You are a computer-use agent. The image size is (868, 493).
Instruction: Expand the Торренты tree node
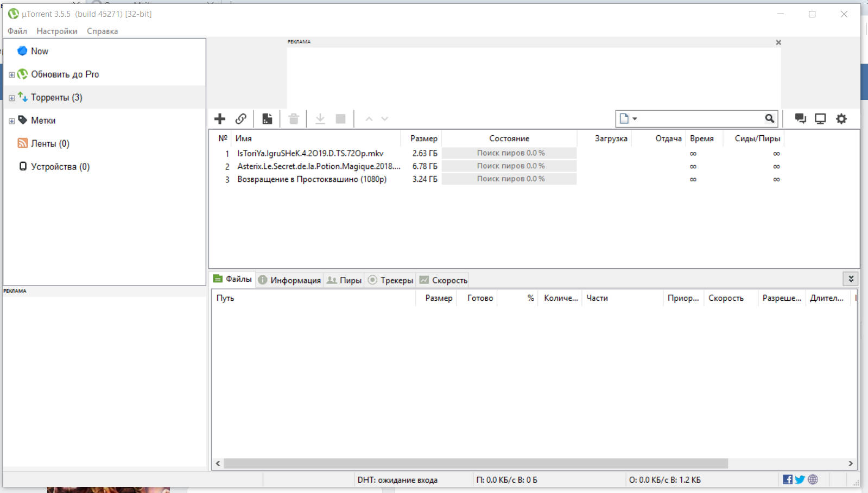coord(11,98)
